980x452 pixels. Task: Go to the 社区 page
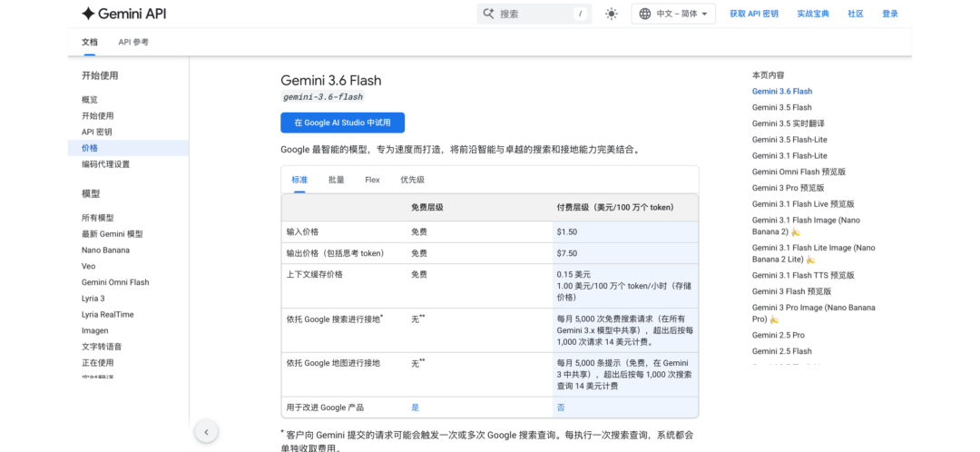(x=855, y=14)
